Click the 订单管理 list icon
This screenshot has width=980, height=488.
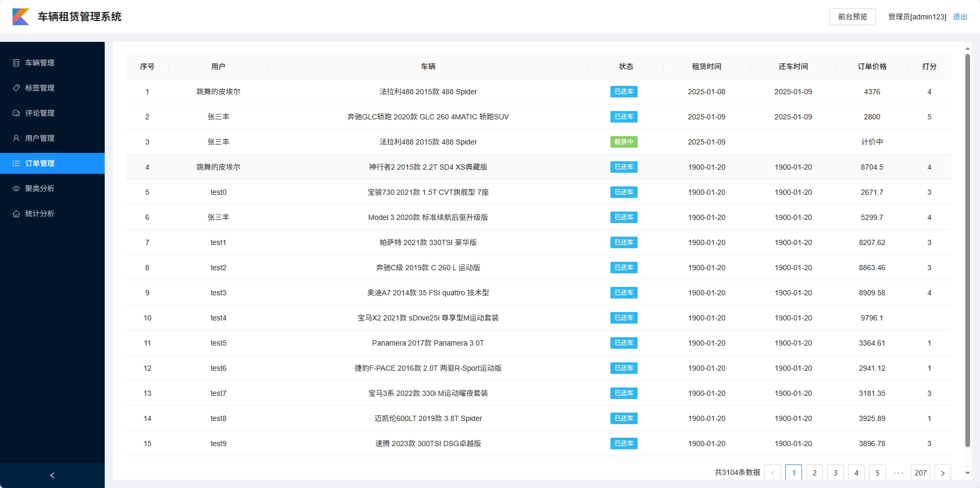16,163
